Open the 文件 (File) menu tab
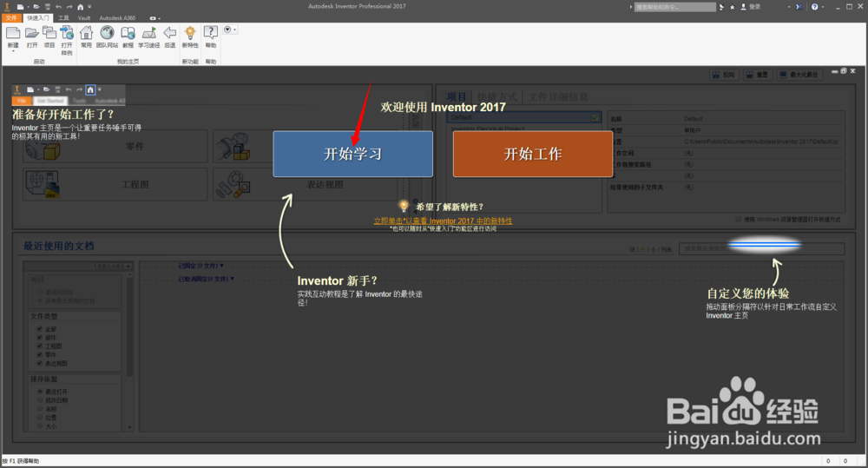 tap(11, 18)
